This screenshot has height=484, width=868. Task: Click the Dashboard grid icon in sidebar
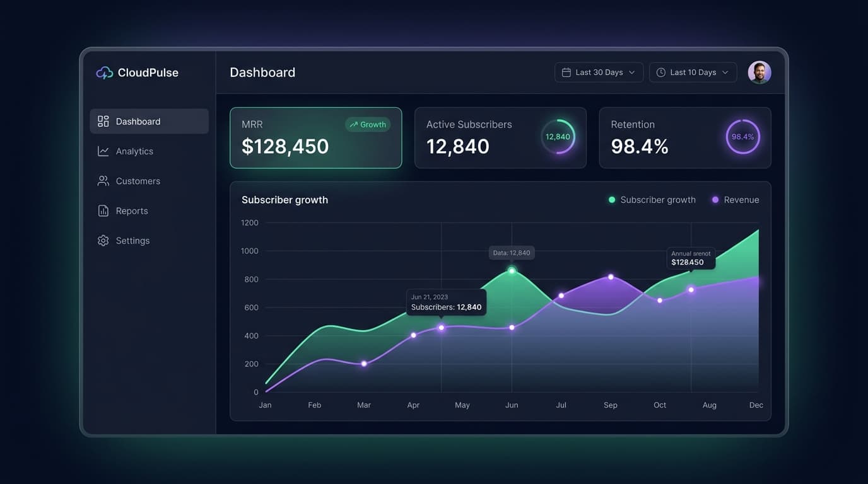coord(103,121)
